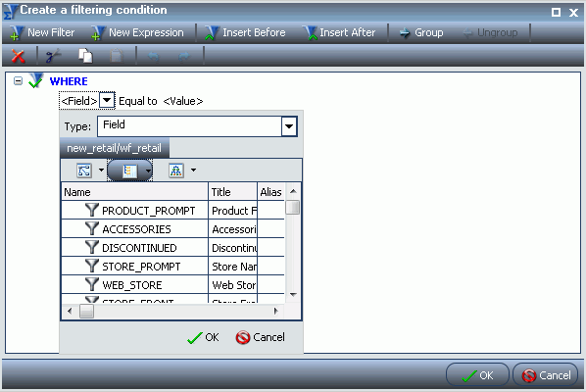Click the dialog's bottom Cancel button

(x=546, y=374)
